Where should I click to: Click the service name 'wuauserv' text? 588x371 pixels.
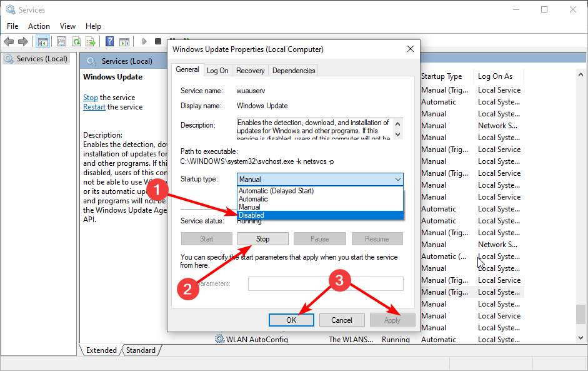(251, 91)
